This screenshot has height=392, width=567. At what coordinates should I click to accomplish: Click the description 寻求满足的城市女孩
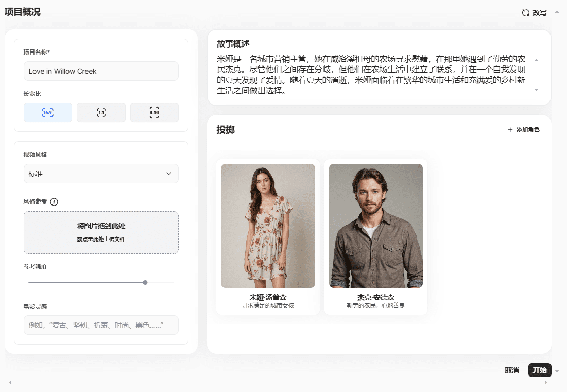pos(268,305)
